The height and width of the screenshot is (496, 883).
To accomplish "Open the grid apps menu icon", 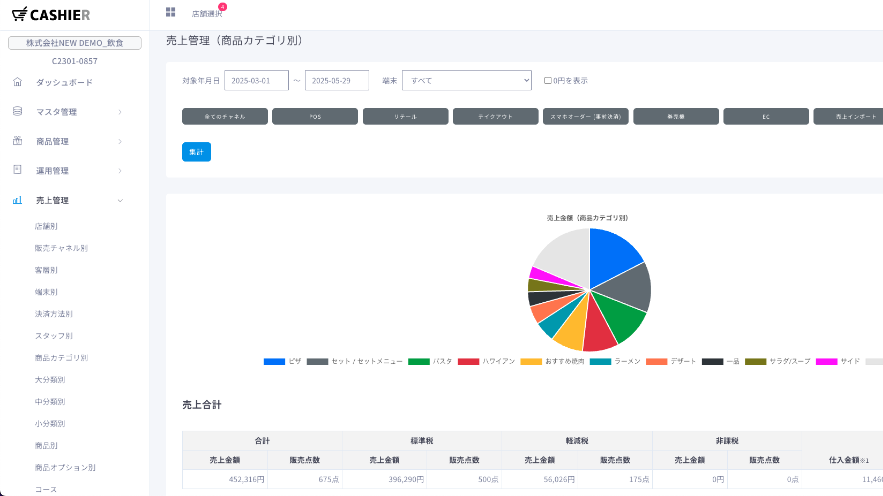I will (x=170, y=12).
